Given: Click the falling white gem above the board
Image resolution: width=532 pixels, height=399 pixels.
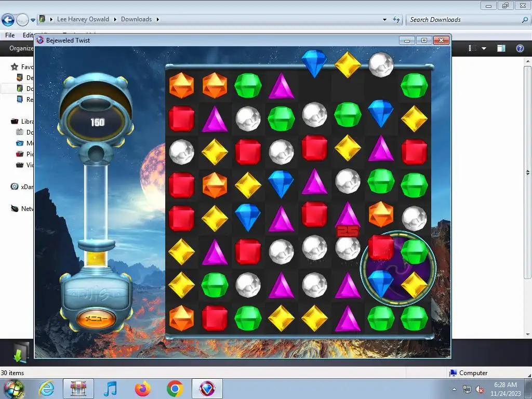Looking at the screenshot, I should 381,64.
